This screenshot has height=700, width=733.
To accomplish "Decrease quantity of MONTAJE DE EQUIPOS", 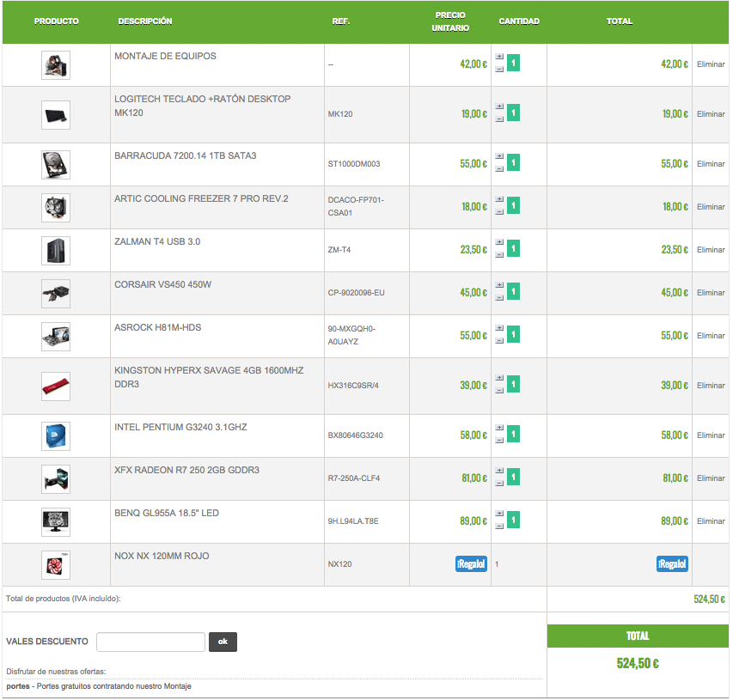I will coord(499,70).
